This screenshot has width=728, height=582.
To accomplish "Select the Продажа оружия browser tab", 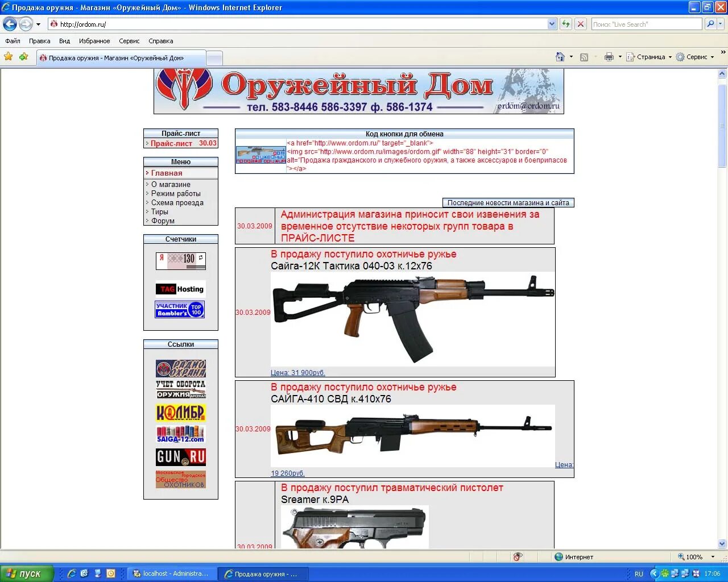I will (x=121, y=58).
